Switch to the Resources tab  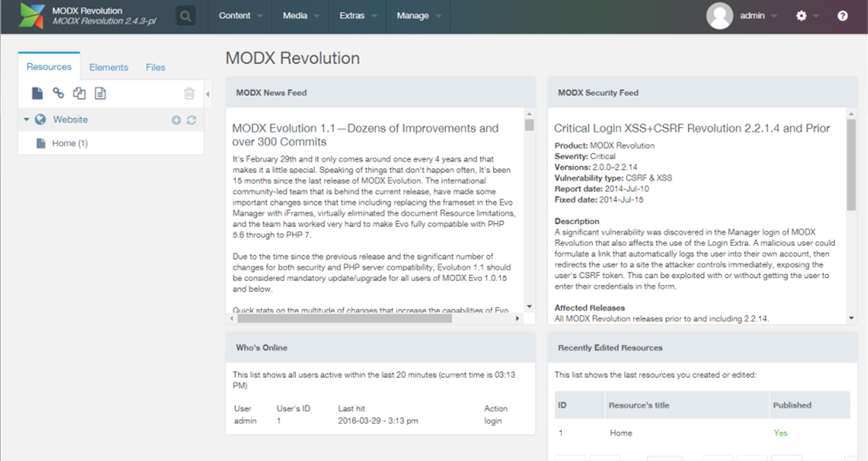(x=49, y=66)
